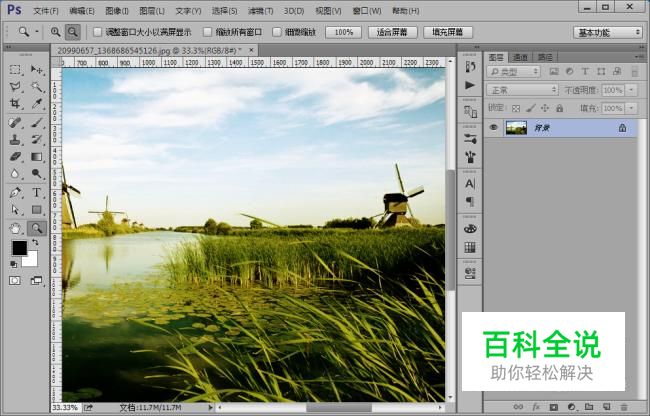The width and height of the screenshot is (650, 416).
Task: Choose zoom-in mode in the options bar
Action: pos(56,32)
